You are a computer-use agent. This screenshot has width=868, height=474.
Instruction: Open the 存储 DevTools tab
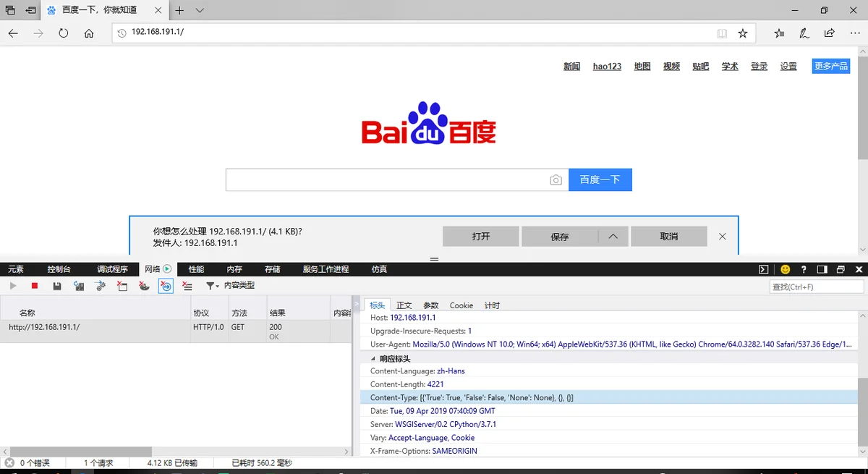272,269
